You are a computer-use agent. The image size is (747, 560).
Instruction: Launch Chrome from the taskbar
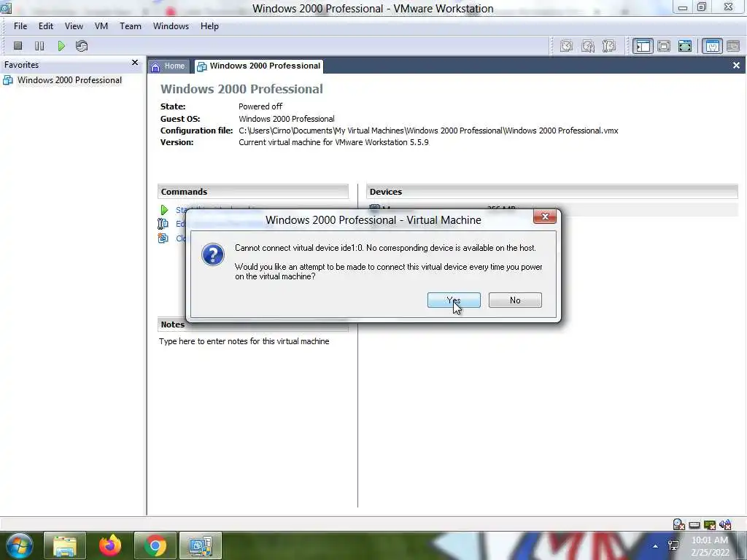click(x=155, y=545)
